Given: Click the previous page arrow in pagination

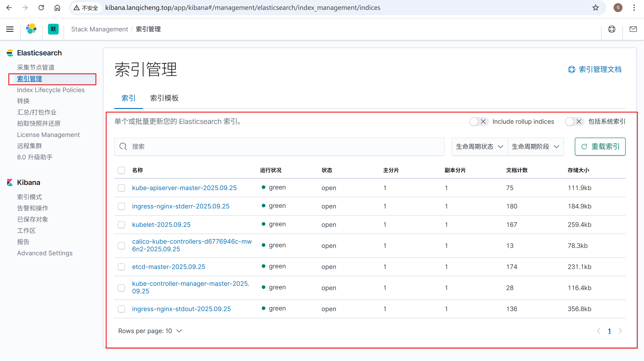Looking at the screenshot, I should 599,331.
